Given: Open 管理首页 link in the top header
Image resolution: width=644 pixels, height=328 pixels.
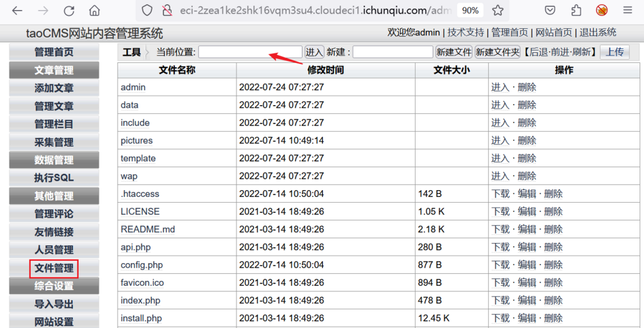Looking at the screenshot, I should (509, 33).
